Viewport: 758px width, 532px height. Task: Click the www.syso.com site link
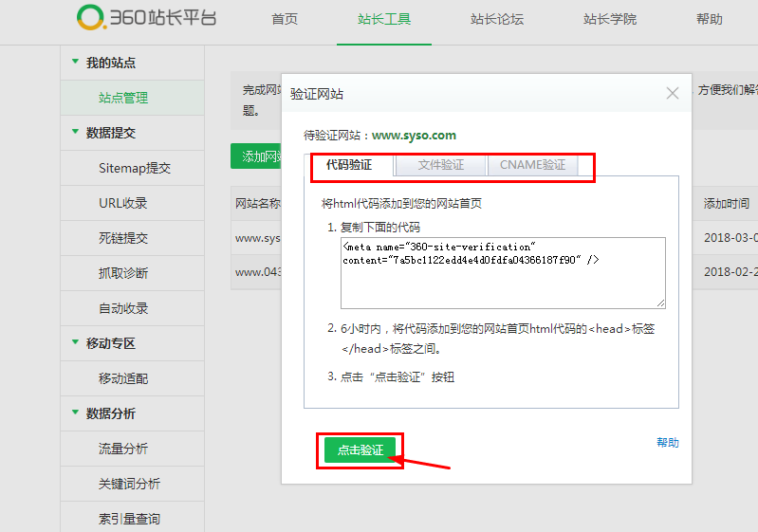click(x=414, y=136)
